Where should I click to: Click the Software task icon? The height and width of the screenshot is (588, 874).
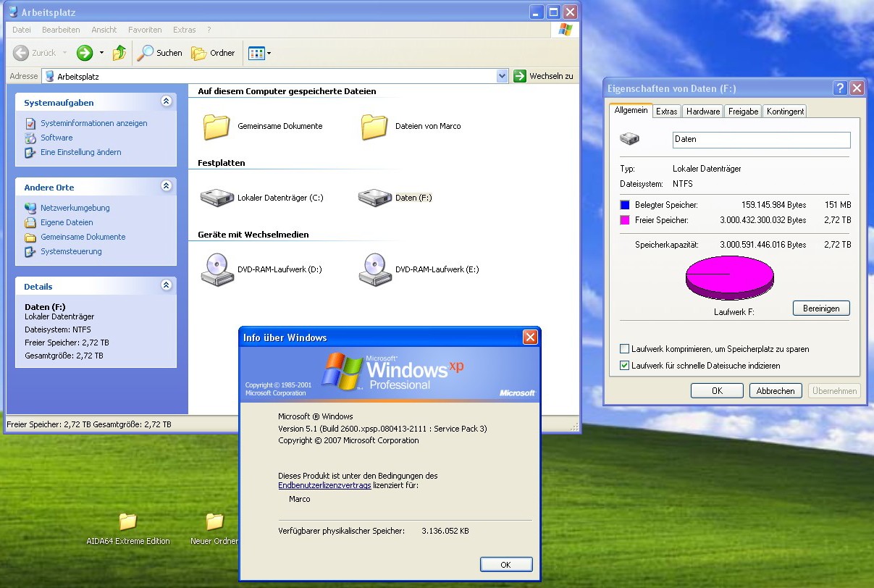[30, 138]
